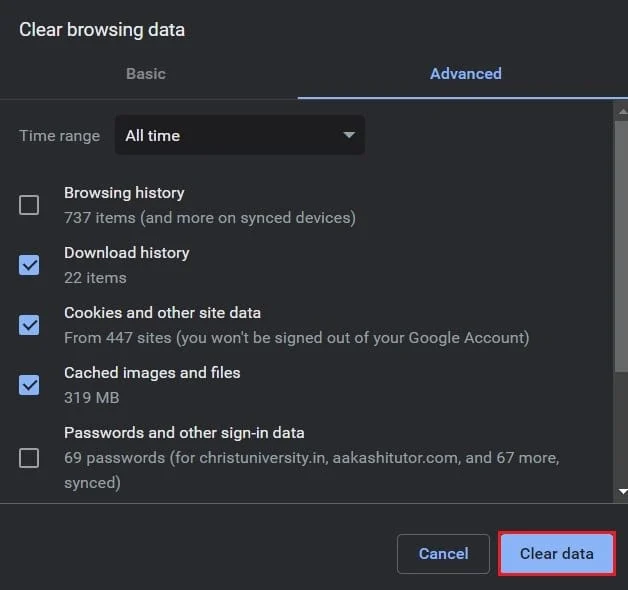628x590 pixels.
Task: Click the 'Download history' label text
Action: pyautogui.click(x=126, y=253)
